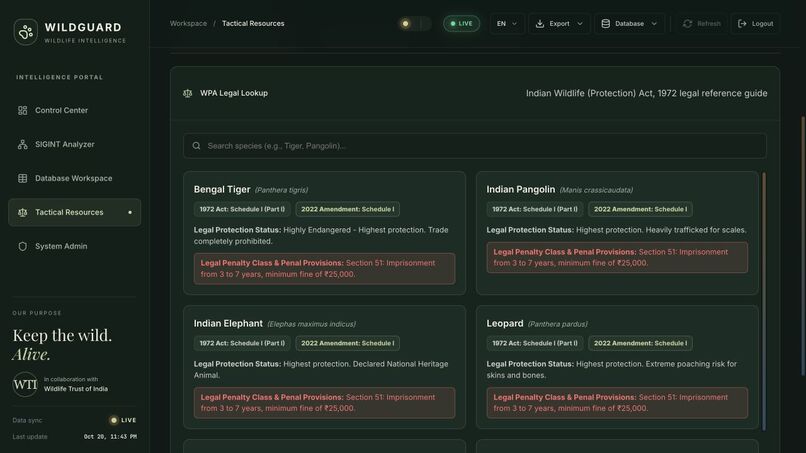Viewport: 806px width, 453px height.
Task: Click Indian Elephant 2022 Amendment badge
Action: 347,343
